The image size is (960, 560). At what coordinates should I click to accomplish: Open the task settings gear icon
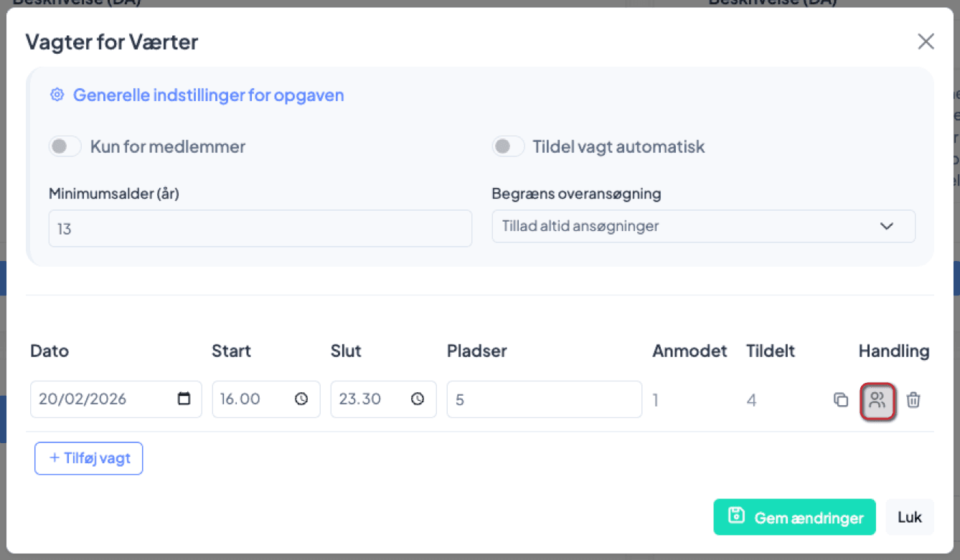click(57, 94)
